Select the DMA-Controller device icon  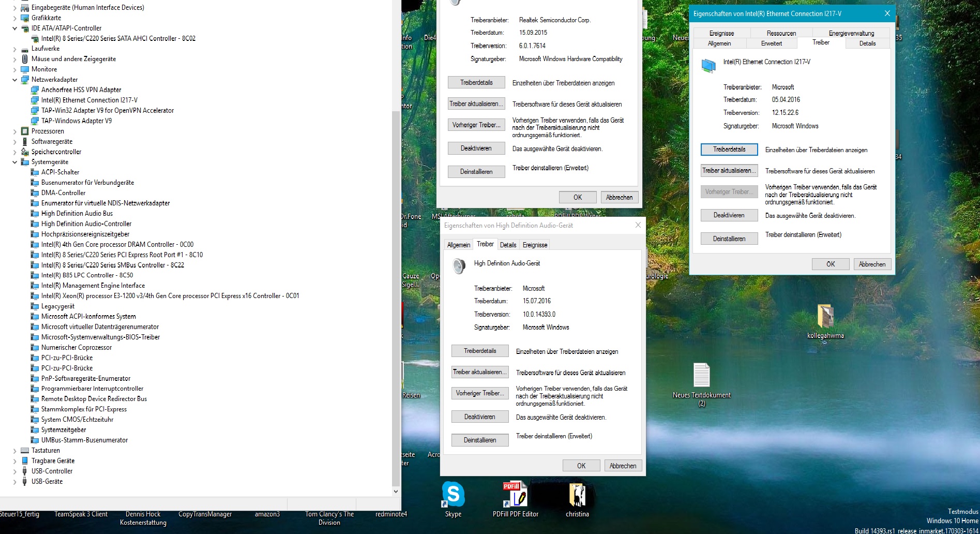click(35, 192)
